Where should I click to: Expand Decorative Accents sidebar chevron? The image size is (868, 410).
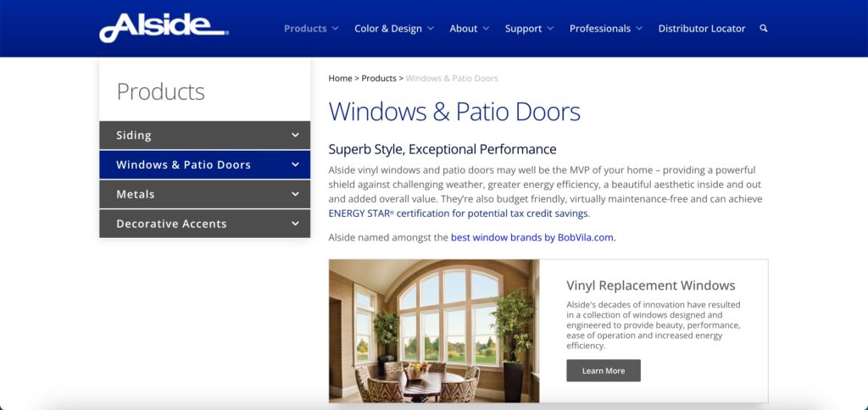tap(296, 224)
